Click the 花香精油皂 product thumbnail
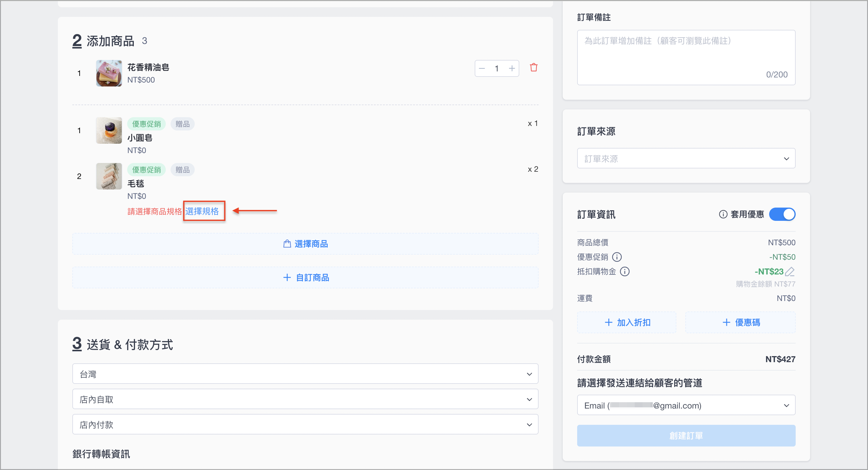This screenshot has width=868, height=470. (109, 73)
